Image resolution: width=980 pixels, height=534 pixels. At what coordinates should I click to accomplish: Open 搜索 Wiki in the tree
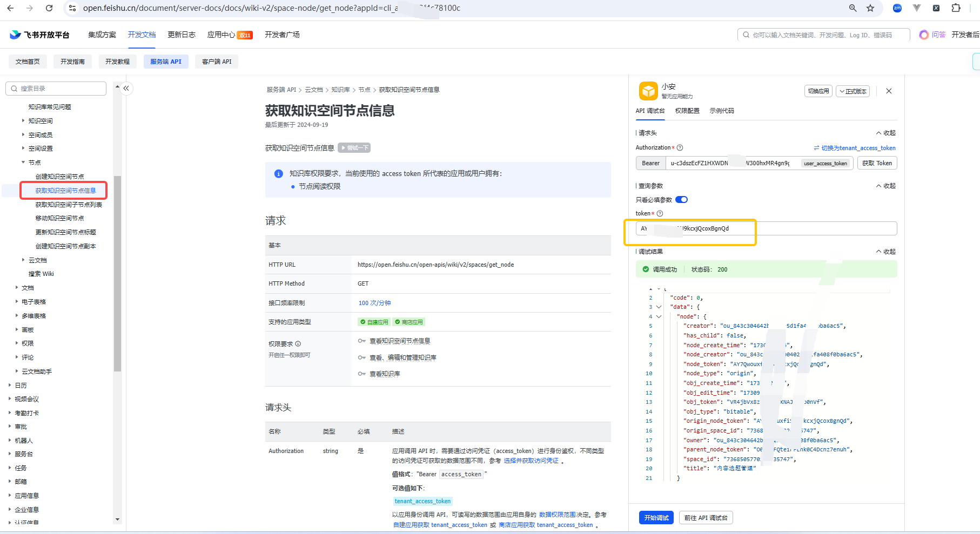[41, 274]
